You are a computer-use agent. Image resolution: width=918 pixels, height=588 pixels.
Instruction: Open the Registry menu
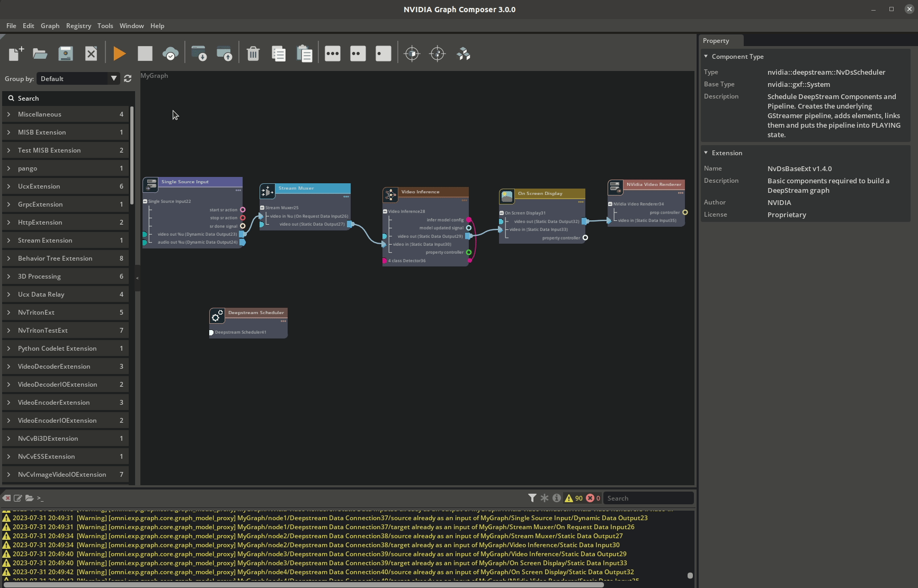78,25
